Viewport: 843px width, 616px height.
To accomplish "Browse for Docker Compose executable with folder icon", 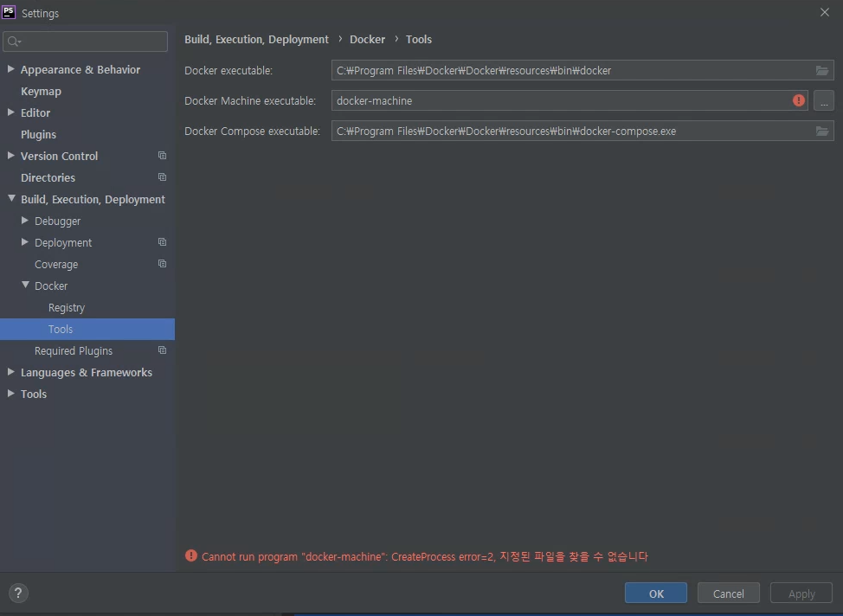I will click(x=822, y=132).
